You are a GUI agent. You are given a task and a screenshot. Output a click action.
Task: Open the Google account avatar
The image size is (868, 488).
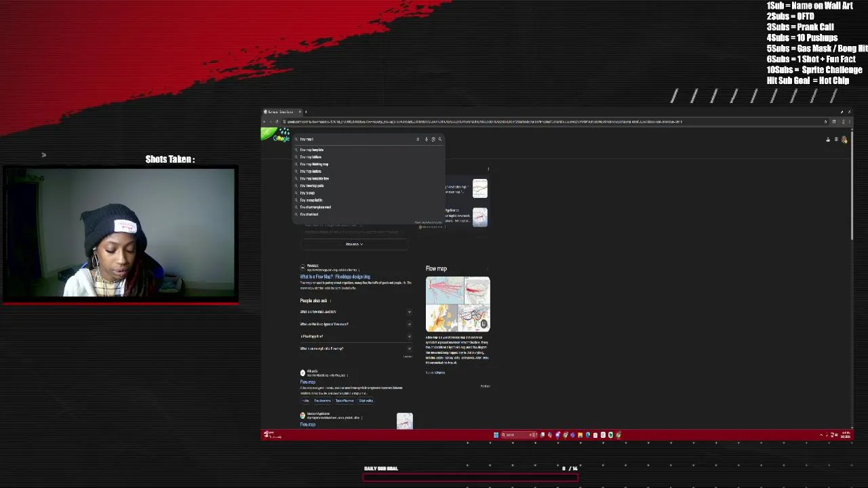coord(844,140)
